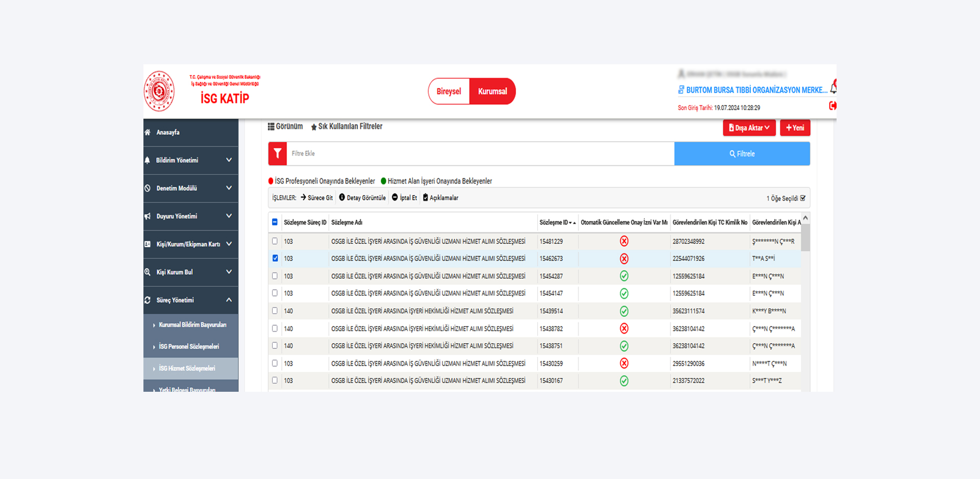The image size is (980, 479).
Task: Click the Filtre Ekle input field
Action: (x=480, y=154)
